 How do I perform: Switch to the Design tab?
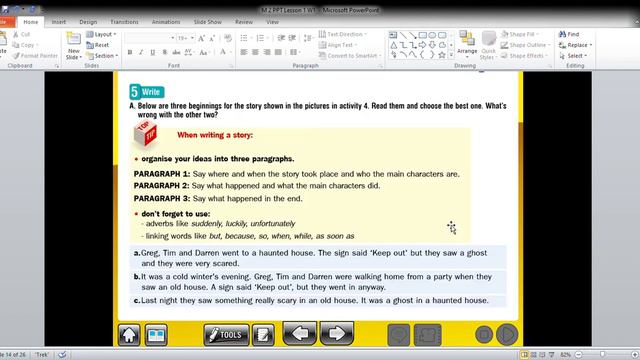click(88, 22)
